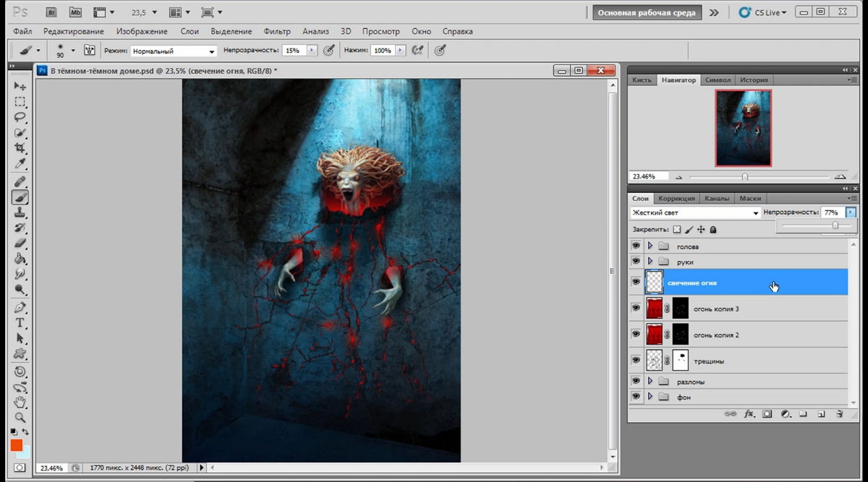Select the Quick Selection tool
The width and height of the screenshot is (868, 482).
tap(20, 132)
